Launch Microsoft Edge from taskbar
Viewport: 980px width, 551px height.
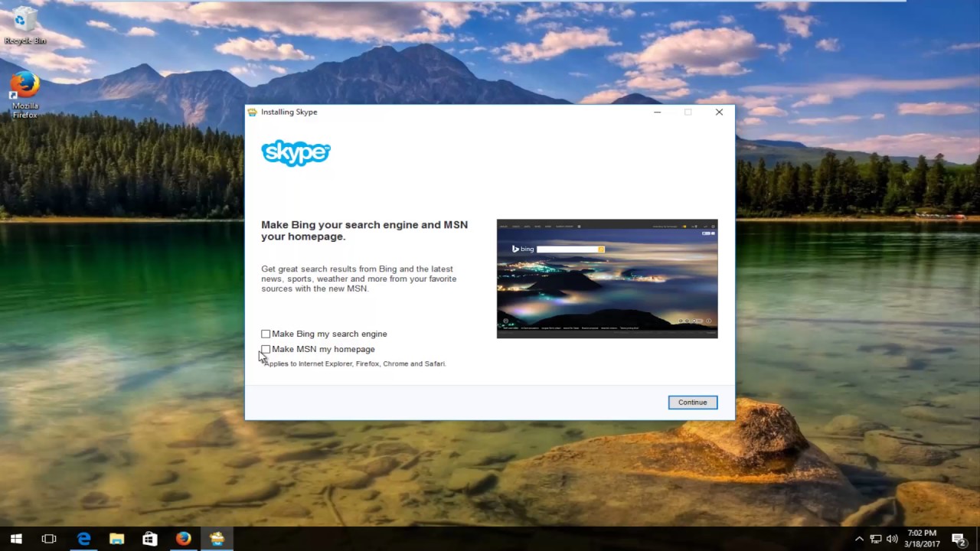pyautogui.click(x=83, y=539)
